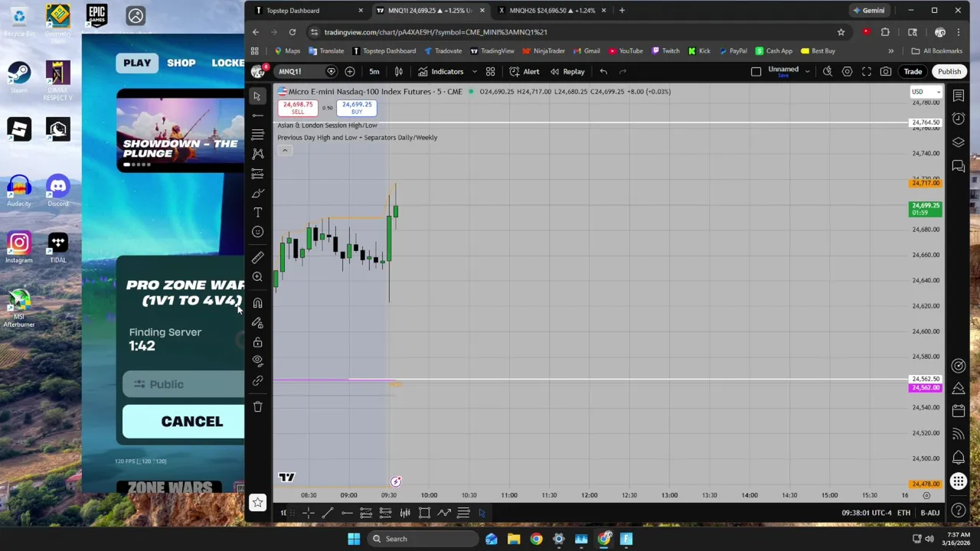Screen dimensions: 980x551
Task: Toggle ETH session setting
Action: pyautogui.click(x=903, y=513)
